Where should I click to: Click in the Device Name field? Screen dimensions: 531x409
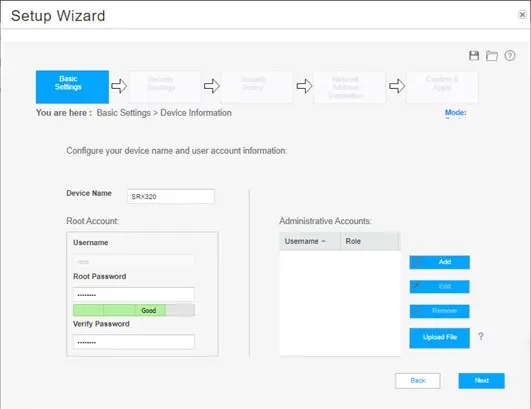171,196
